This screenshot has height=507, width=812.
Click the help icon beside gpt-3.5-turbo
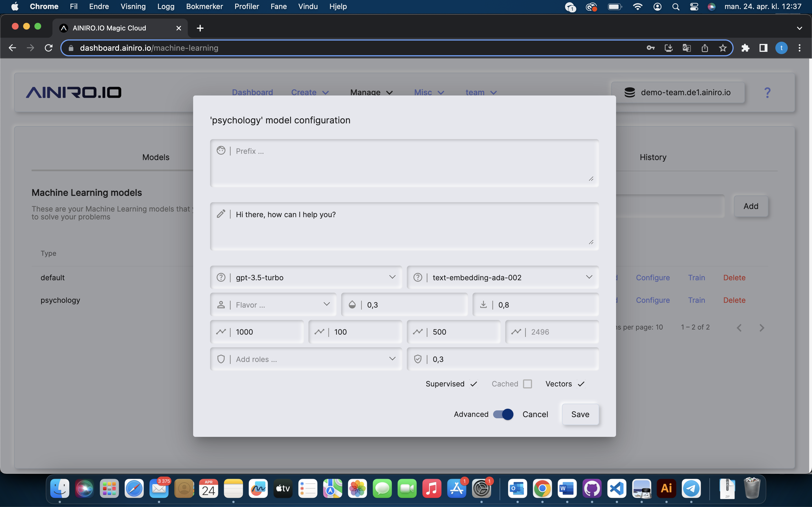pos(221,277)
